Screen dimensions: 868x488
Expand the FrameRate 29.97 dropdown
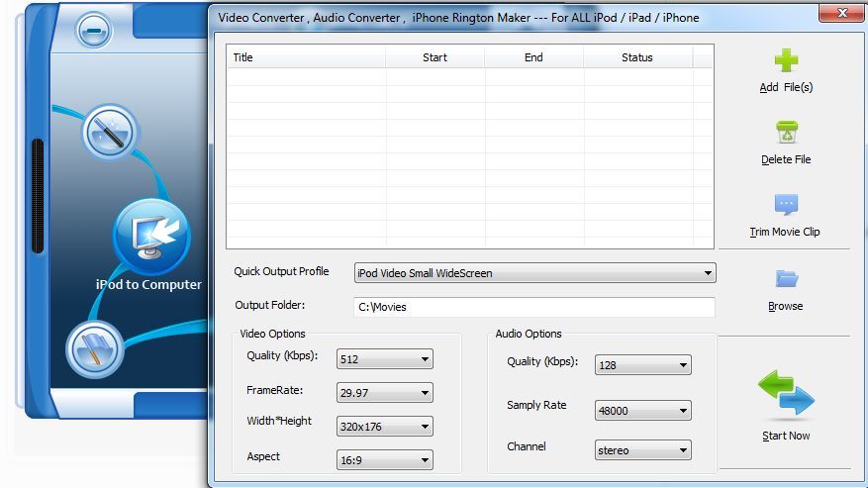pos(385,393)
